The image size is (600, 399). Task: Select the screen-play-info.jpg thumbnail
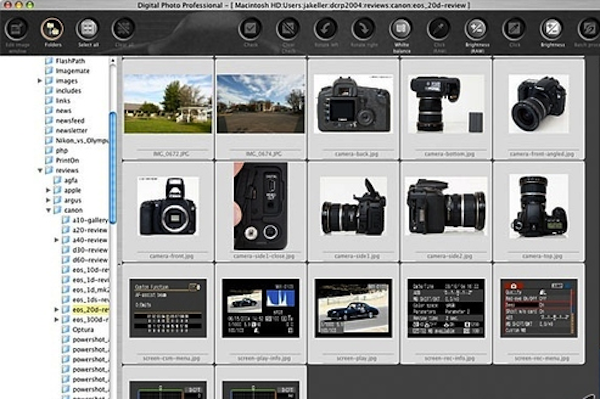261,308
